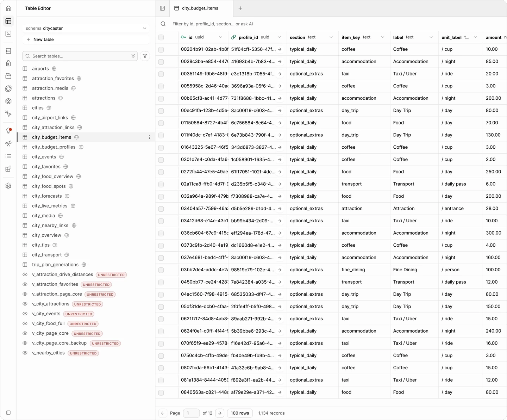This screenshot has height=420, width=507.
Task: Open Storage via the folder icon
Action: click(x=8, y=76)
